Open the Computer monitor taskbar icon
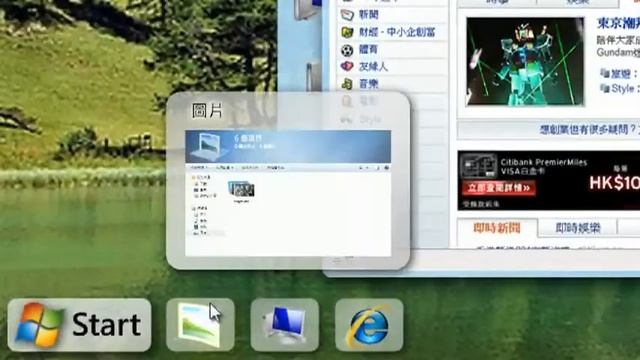640x360 pixels. [284, 325]
